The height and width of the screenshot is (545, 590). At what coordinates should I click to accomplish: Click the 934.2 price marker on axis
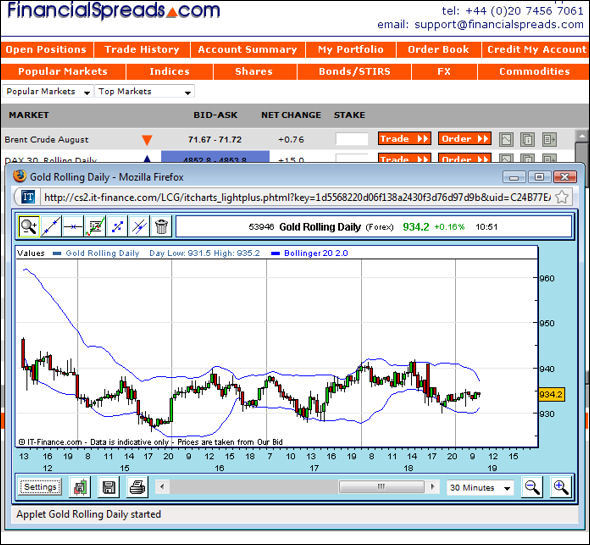[x=551, y=394]
